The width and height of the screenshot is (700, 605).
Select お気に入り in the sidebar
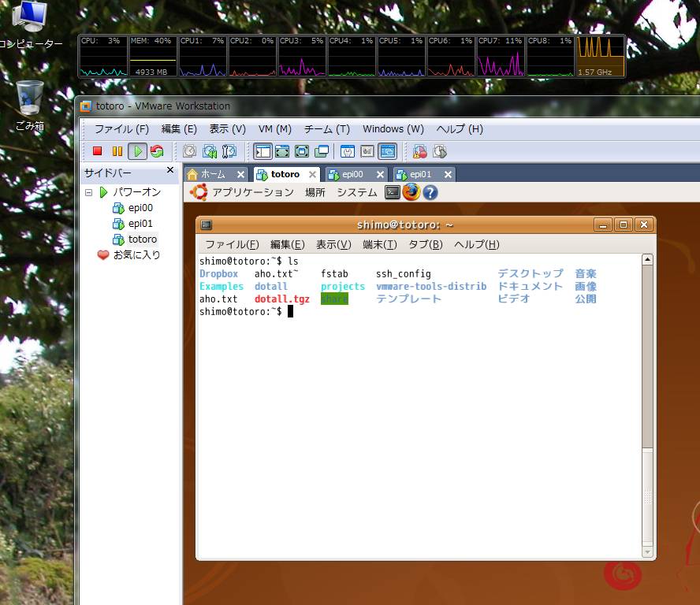point(136,255)
